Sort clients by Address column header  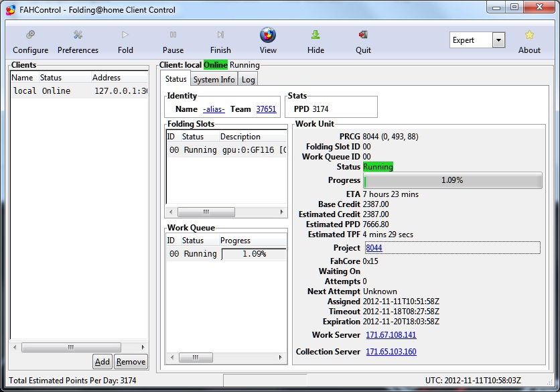click(120, 78)
